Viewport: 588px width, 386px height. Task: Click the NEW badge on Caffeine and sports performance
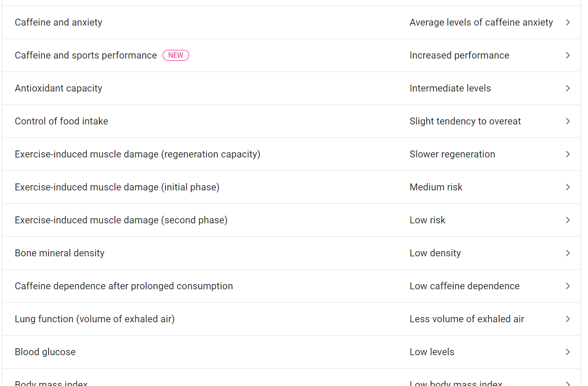176,56
